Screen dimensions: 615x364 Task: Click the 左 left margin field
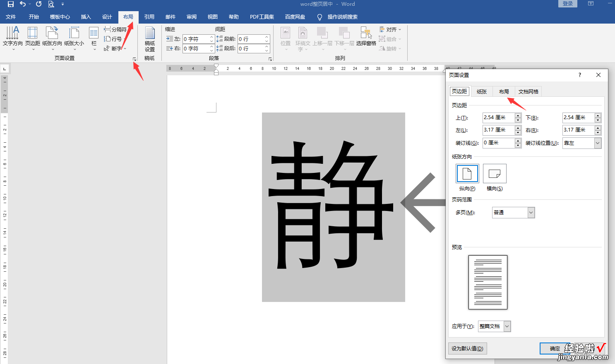[499, 130]
